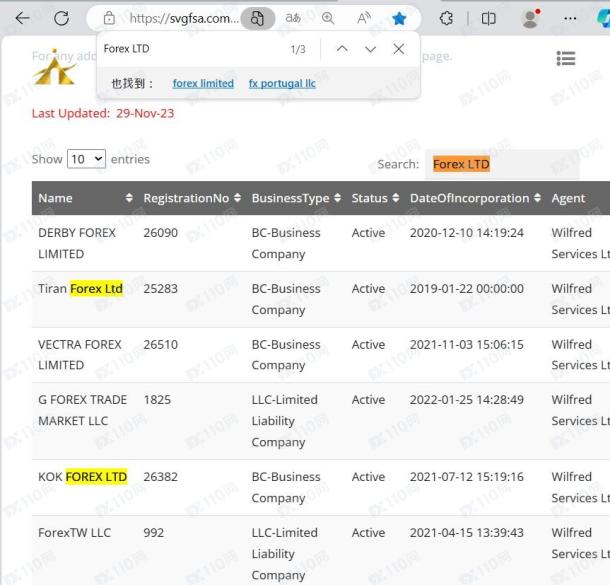Screen dimensions: 610x585
Task: Click Active status in Tiran Forex row
Action: (368, 289)
